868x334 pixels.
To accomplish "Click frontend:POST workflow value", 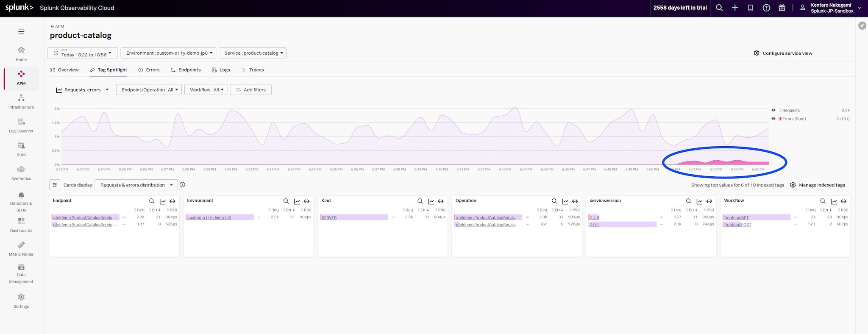I will pyautogui.click(x=737, y=225).
